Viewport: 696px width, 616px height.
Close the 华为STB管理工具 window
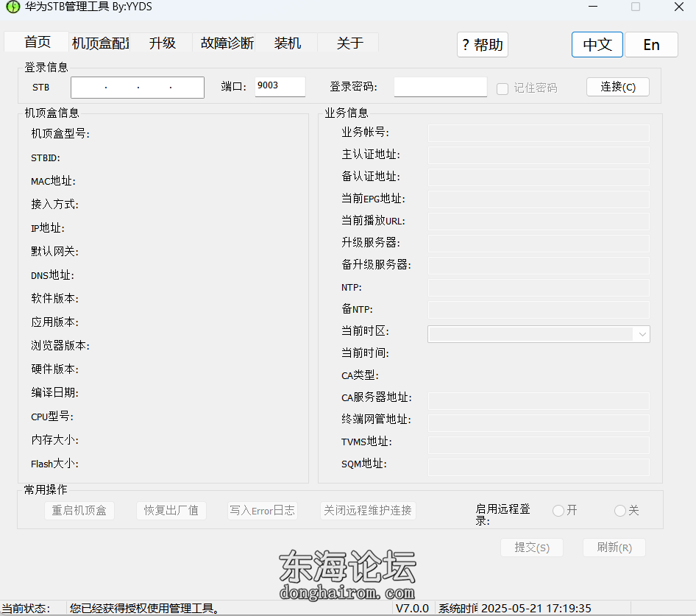coord(678,7)
